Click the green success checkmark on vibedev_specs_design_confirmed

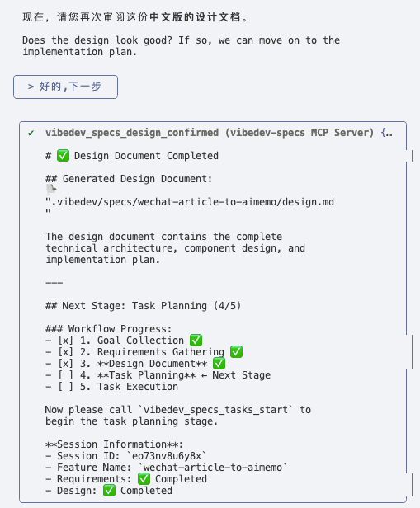click(x=31, y=133)
